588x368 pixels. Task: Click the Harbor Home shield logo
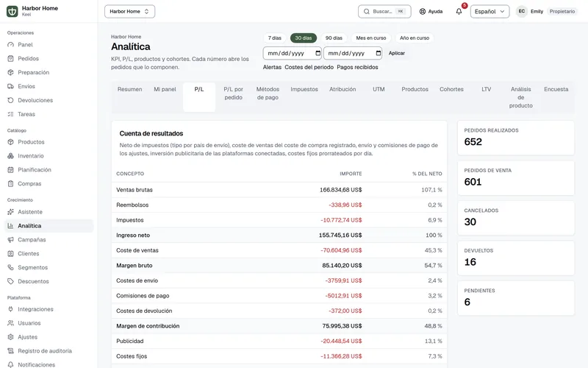12,11
